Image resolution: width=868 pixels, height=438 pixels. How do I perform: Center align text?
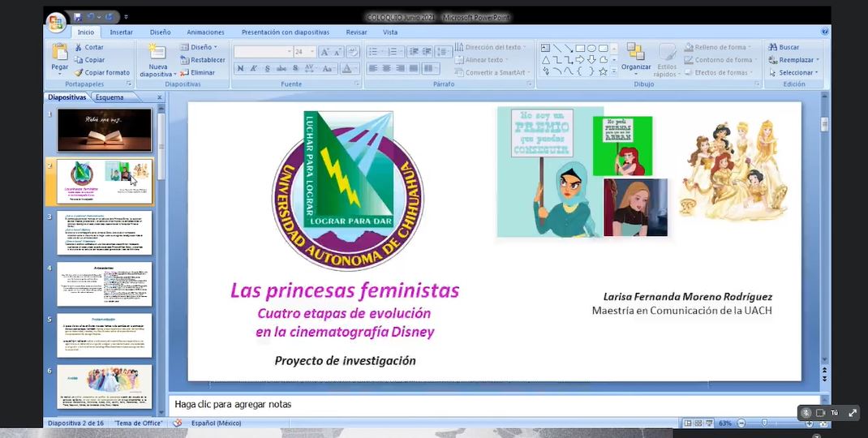tap(386, 68)
